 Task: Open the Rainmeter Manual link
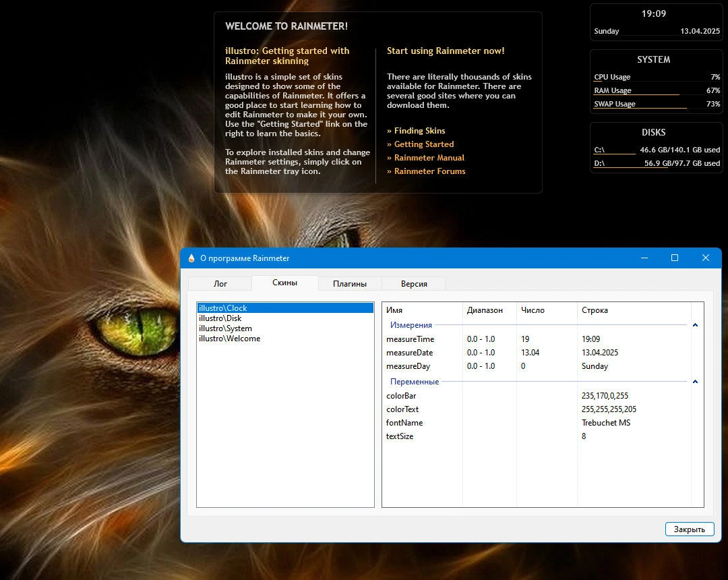(x=425, y=157)
